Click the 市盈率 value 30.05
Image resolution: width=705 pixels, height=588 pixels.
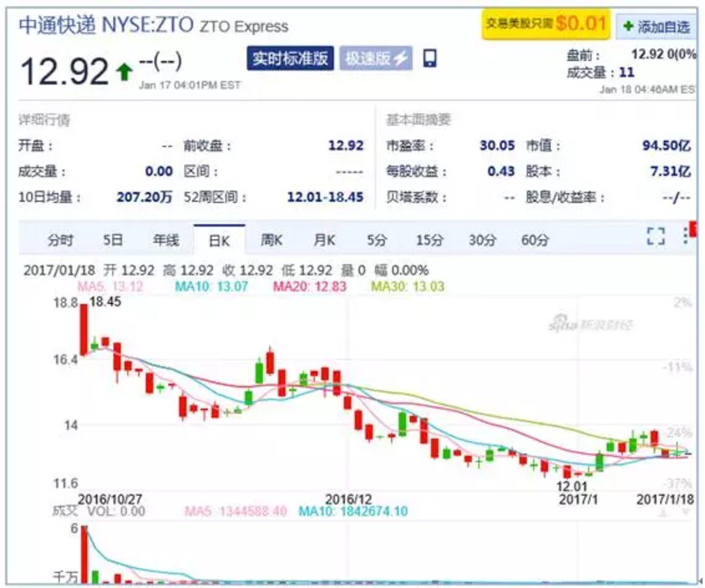click(497, 145)
